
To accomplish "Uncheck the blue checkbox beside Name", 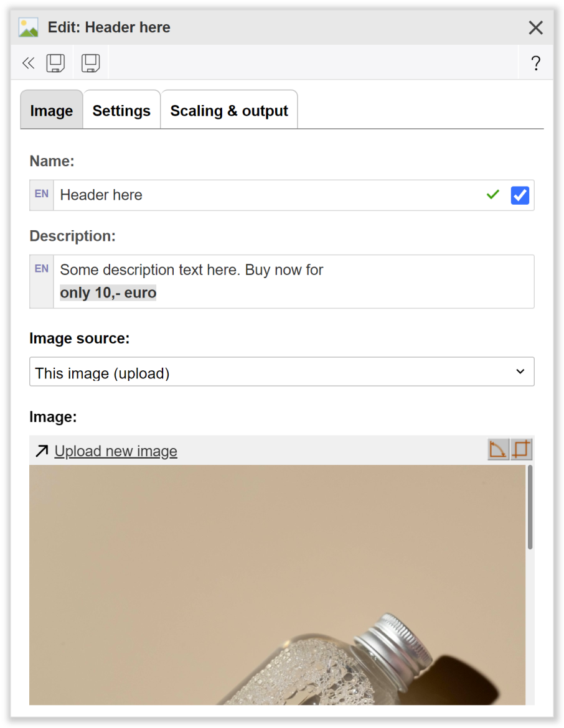I will [x=520, y=195].
